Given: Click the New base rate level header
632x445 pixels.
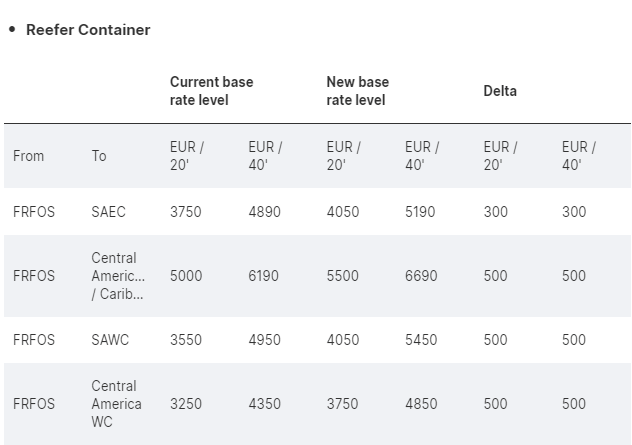Looking at the screenshot, I should [x=358, y=91].
